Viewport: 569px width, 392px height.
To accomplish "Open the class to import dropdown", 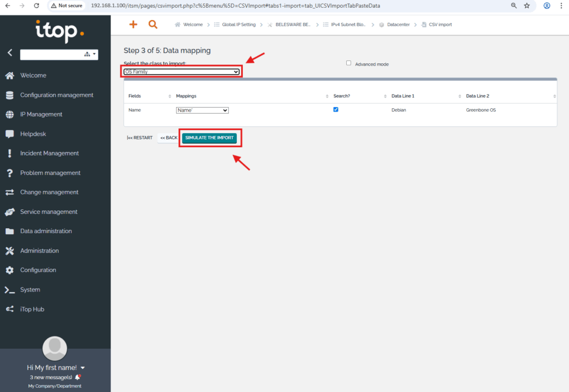I will coord(182,72).
